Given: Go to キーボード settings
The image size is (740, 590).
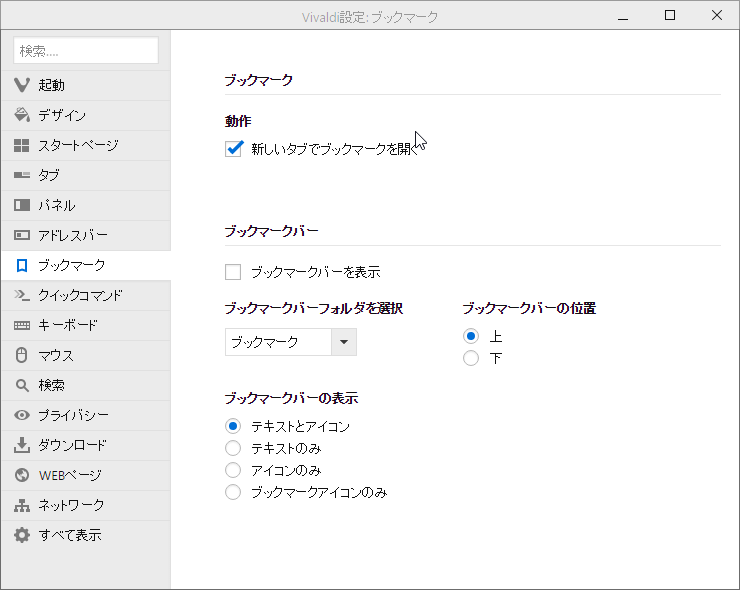Looking at the screenshot, I should [86, 325].
